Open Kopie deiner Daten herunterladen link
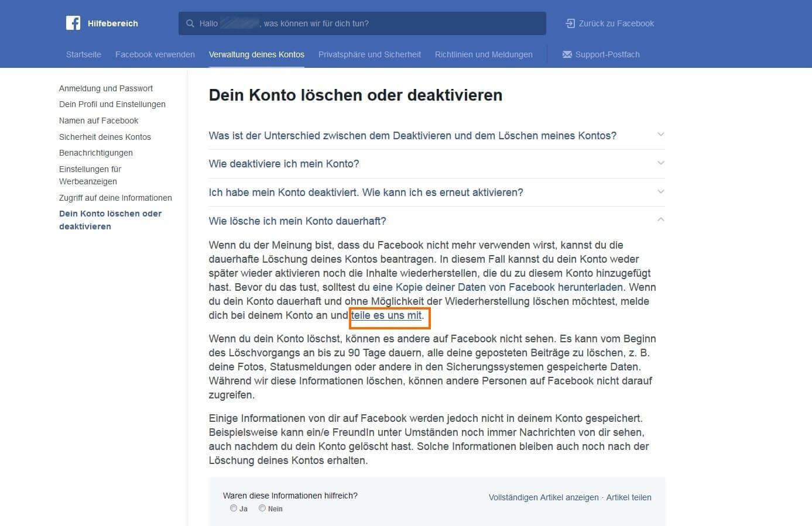Viewport: 812px width, 526px height. [498, 287]
